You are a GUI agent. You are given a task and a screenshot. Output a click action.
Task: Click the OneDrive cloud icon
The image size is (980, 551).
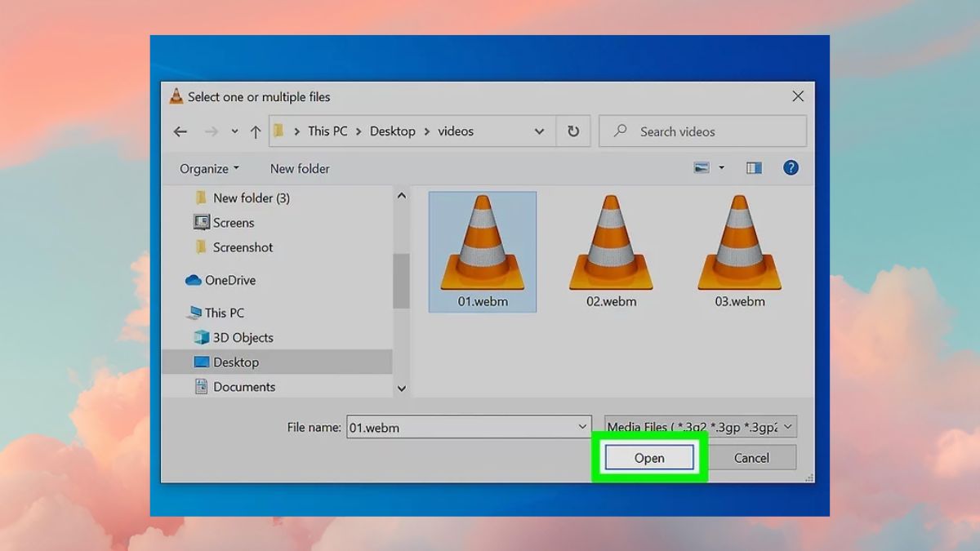point(194,280)
